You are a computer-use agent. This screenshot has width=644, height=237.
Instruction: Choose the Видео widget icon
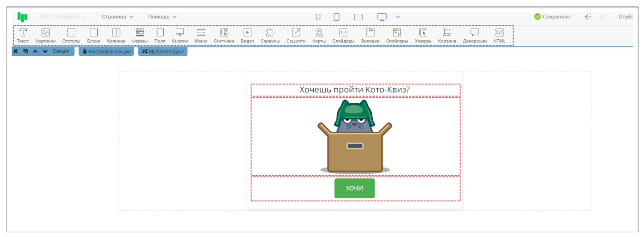click(247, 33)
